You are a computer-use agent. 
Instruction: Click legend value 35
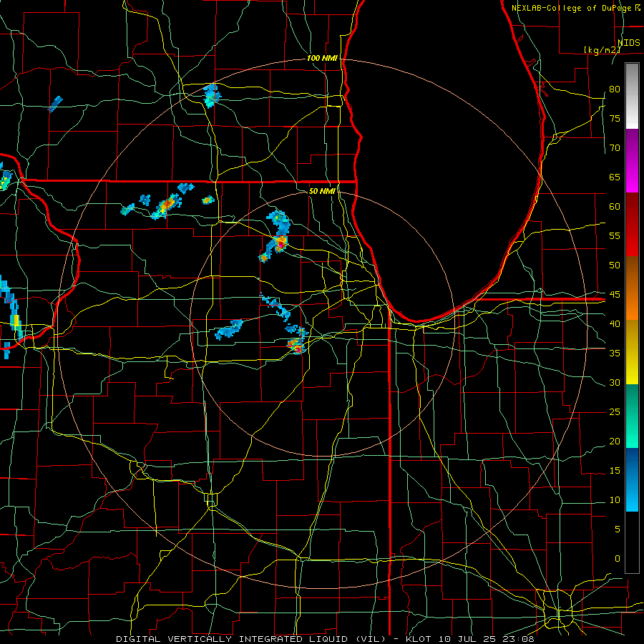(615, 353)
